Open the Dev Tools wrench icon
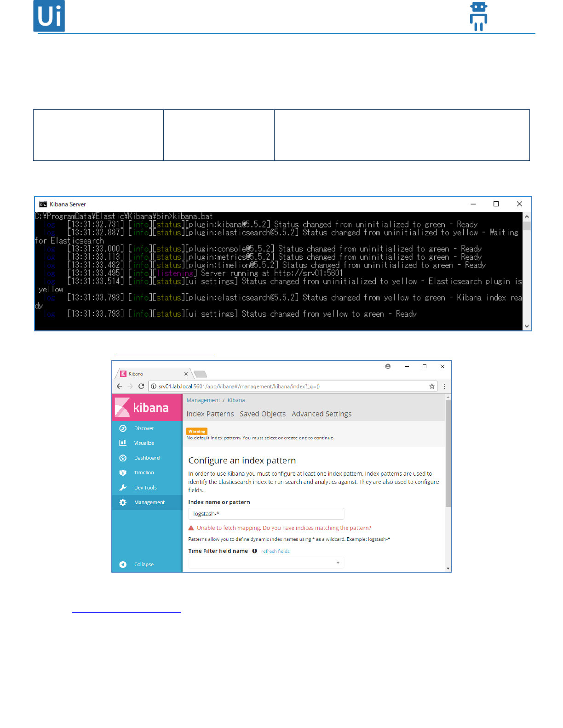Screen dimensions: 563x728 pyautogui.click(x=123, y=488)
